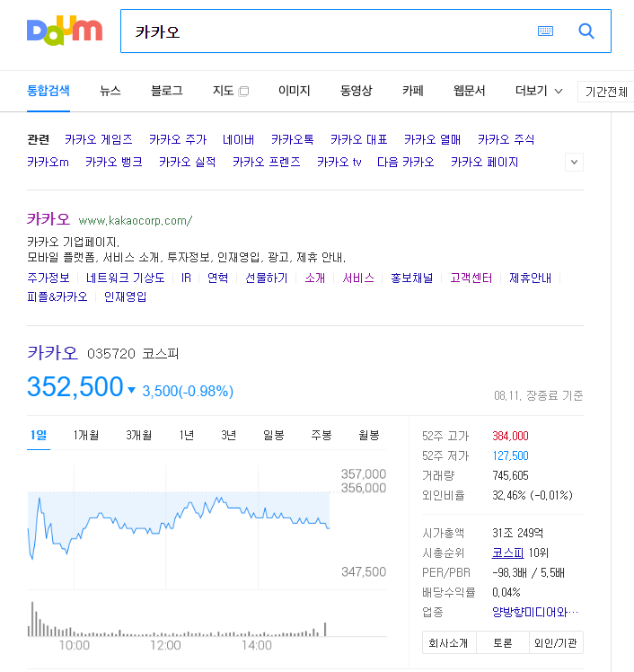The width and height of the screenshot is (634, 672).
Task: Click related search 카카오 tv
Action: tap(339, 162)
